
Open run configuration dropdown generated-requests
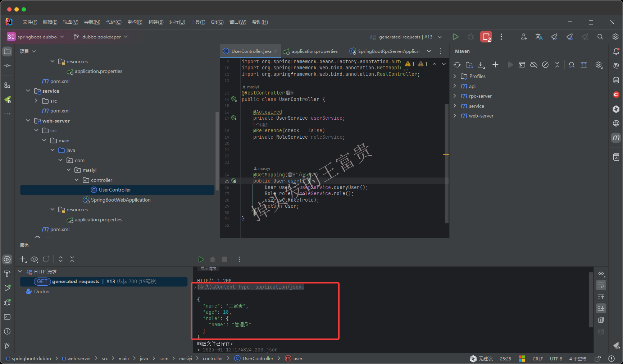click(406, 37)
